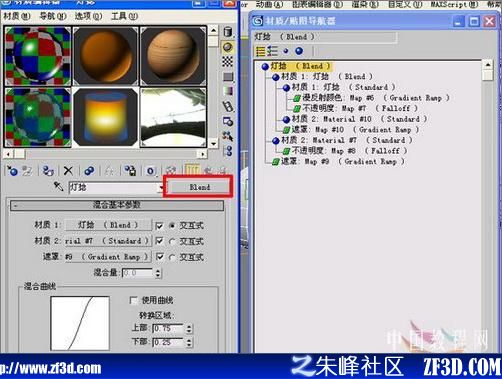
Task: Switch navigator to View List + Icons
Action: 272,51
